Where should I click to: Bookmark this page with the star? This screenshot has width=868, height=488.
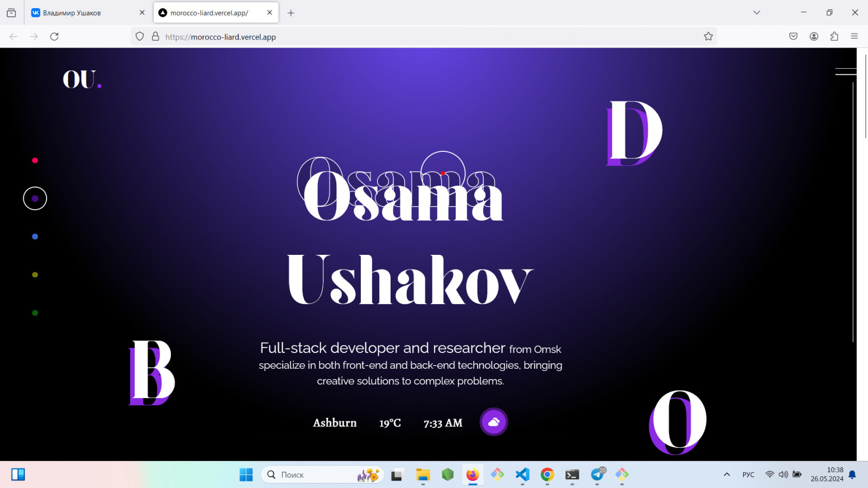pos(709,36)
